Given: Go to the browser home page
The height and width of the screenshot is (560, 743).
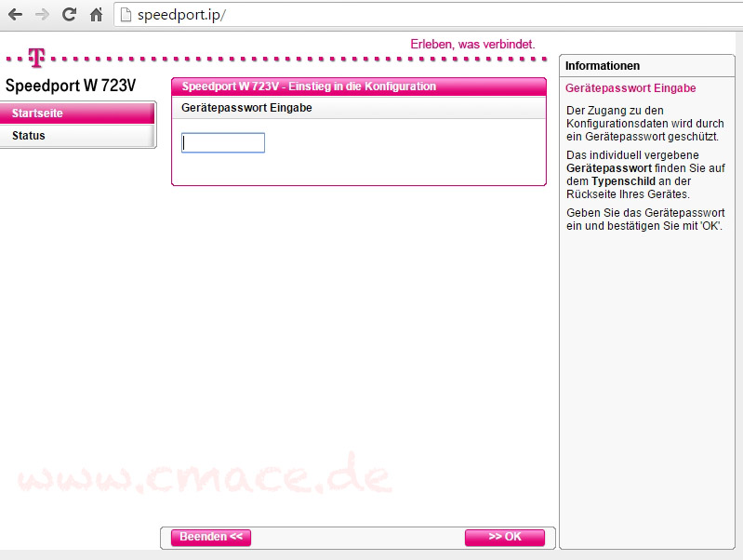Looking at the screenshot, I should click(x=96, y=15).
